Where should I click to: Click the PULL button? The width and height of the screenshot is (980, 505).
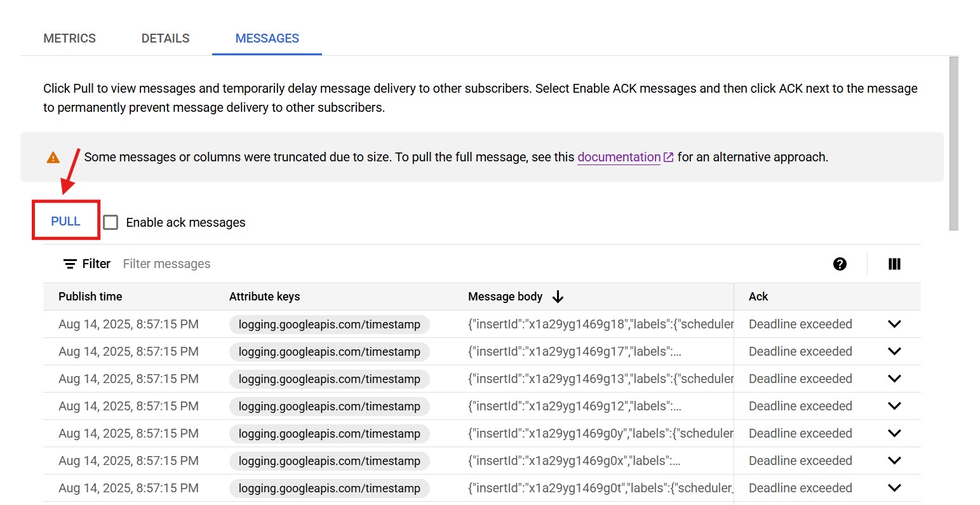pos(65,221)
